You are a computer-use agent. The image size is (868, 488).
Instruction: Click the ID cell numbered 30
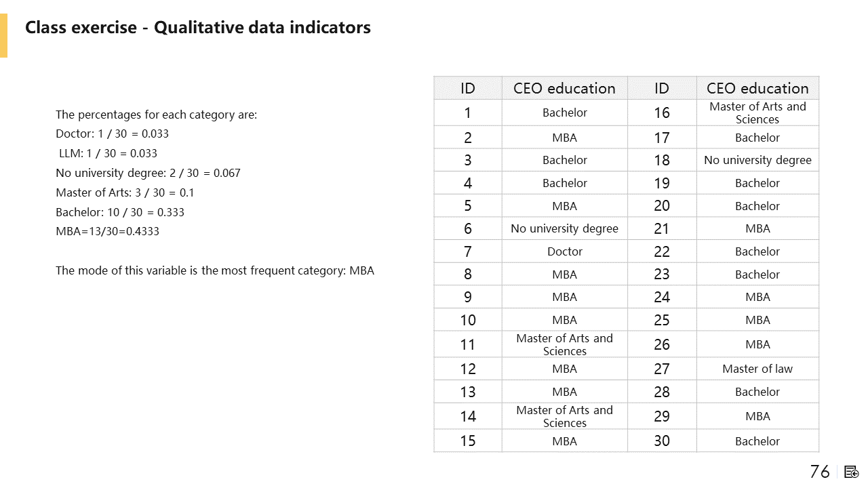[662, 441]
